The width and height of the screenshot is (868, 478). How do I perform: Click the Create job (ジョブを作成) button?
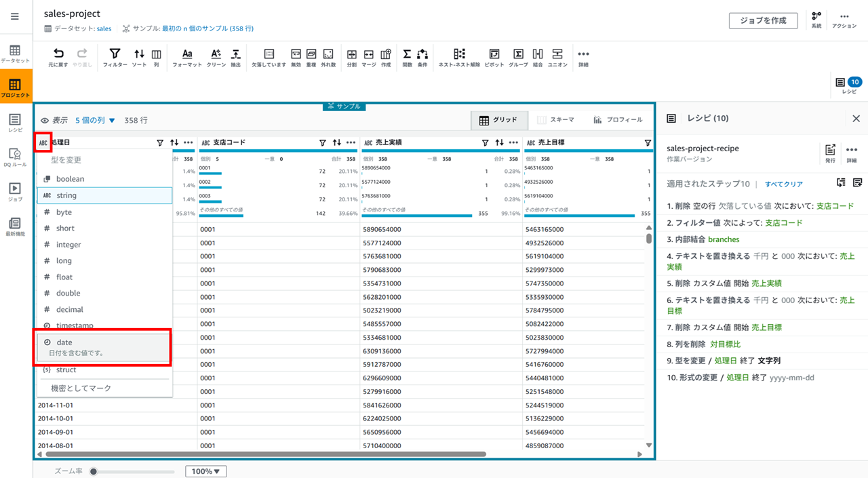(x=763, y=20)
